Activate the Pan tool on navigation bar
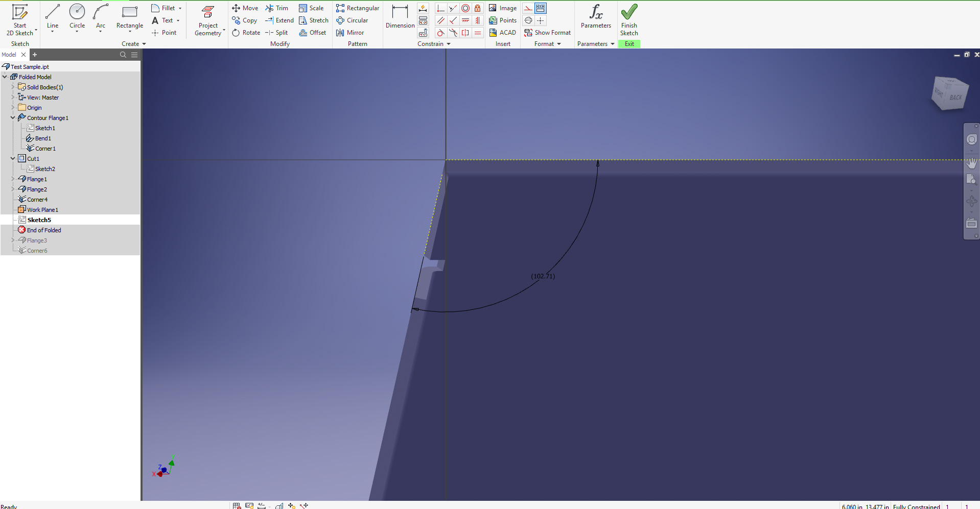 pyautogui.click(x=972, y=163)
